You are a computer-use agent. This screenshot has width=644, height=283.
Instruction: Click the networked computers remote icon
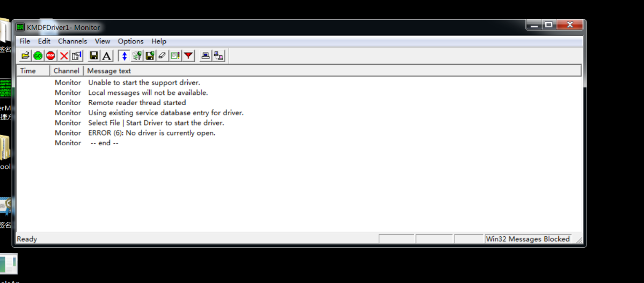[218, 55]
